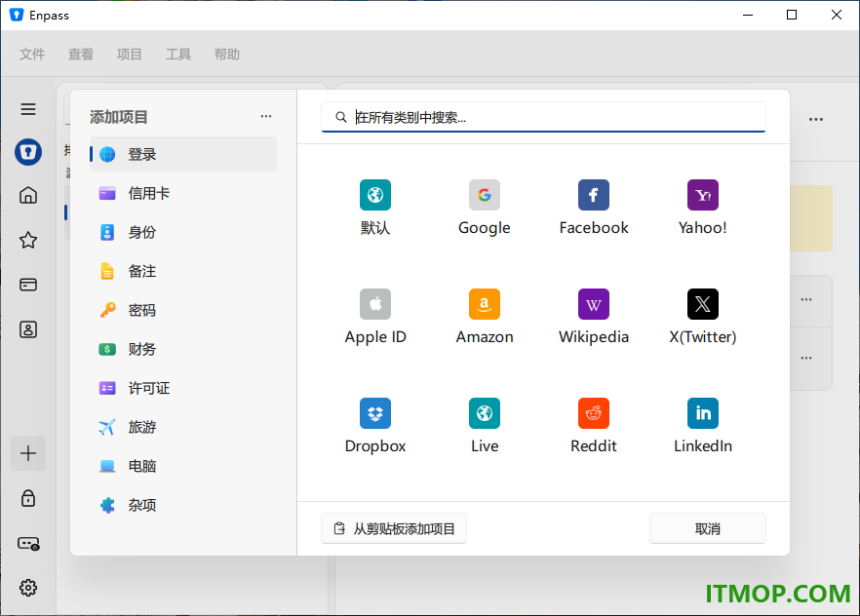Choose the Apple ID template
The height and width of the screenshot is (616, 860).
coord(375,304)
